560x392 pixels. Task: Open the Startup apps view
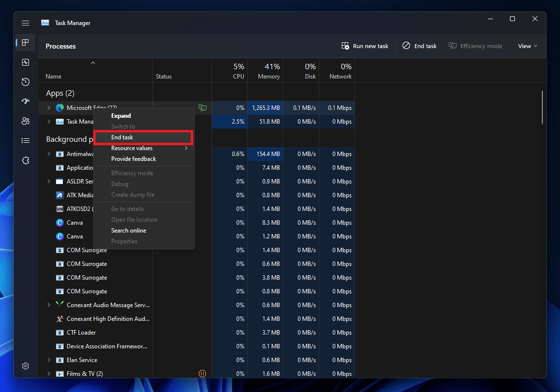coord(25,102)
